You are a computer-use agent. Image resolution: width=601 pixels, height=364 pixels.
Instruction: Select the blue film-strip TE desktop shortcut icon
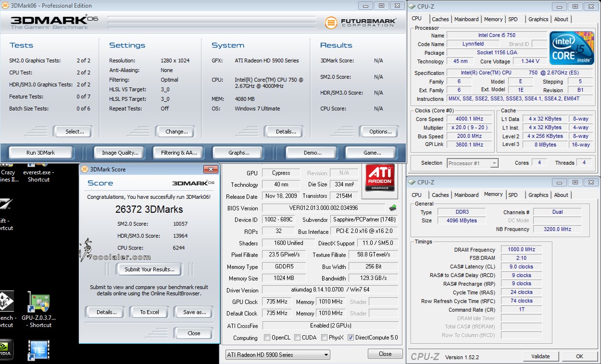39,351
